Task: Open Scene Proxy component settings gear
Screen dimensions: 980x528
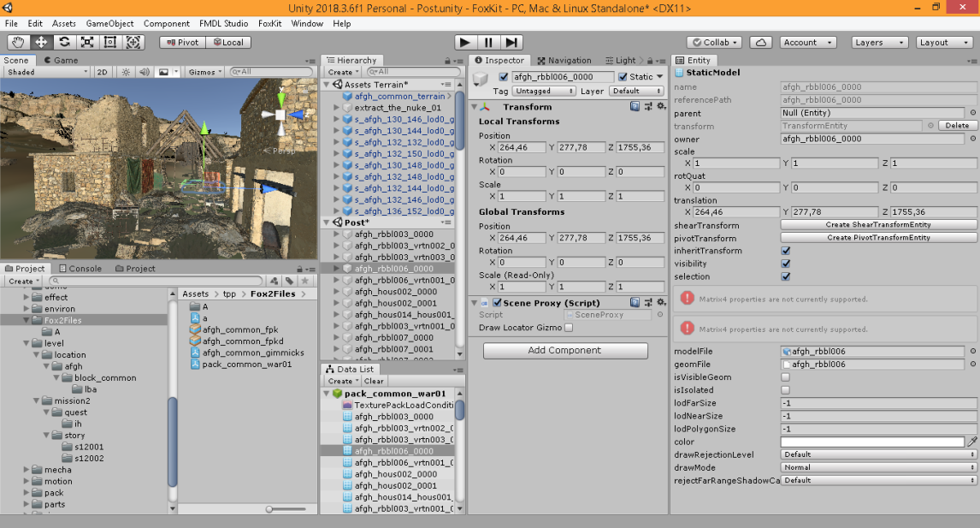Action: 661,303
